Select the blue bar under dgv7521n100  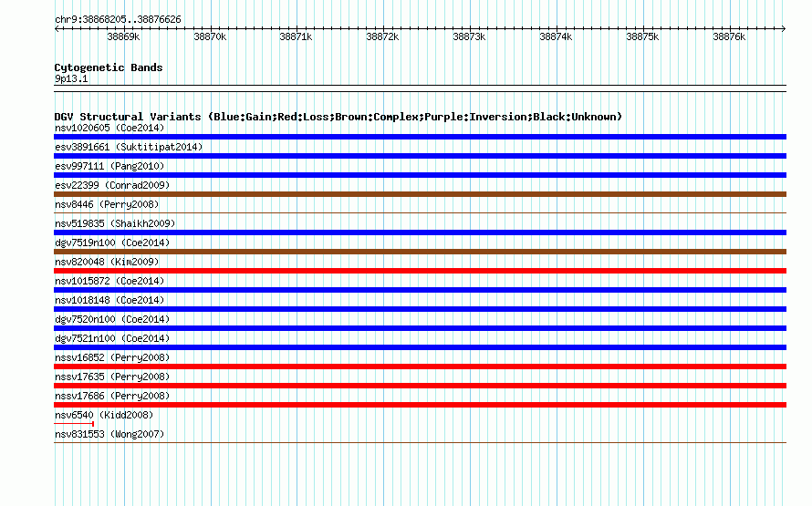pos(420,347)
